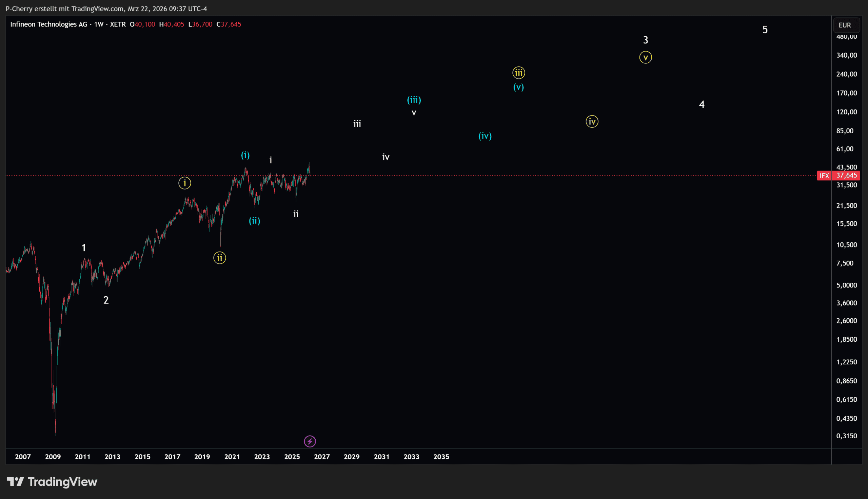This screenshot has height=499, width=868.
Task: Select the yellow circled v marker
Action: (x=645, y=57)
